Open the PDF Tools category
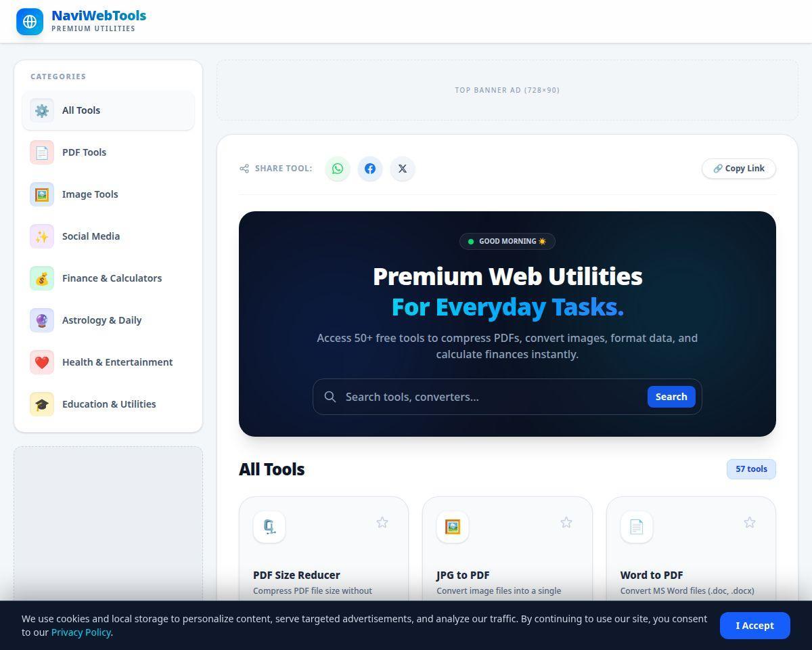 (x=108, y=152)
